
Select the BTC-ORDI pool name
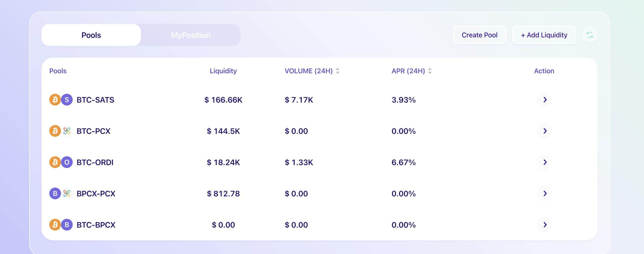95,162
